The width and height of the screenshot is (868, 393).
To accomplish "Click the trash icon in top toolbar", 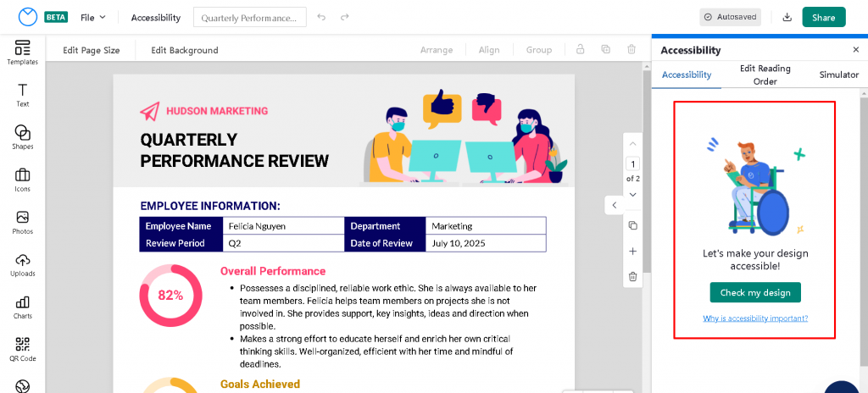I will pyautogui.click(x=631, y=49).
